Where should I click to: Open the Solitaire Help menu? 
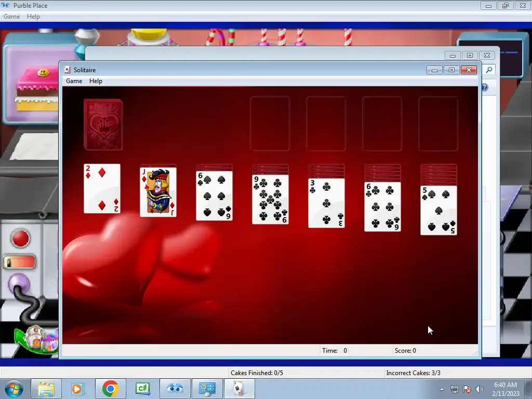coord(96,81)
